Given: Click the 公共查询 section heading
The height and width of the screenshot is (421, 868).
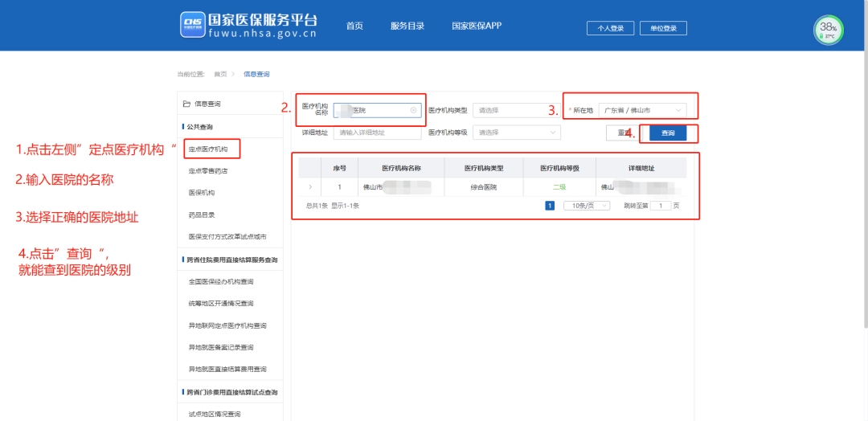Looking at the screenshot, I should coord(200,127).
